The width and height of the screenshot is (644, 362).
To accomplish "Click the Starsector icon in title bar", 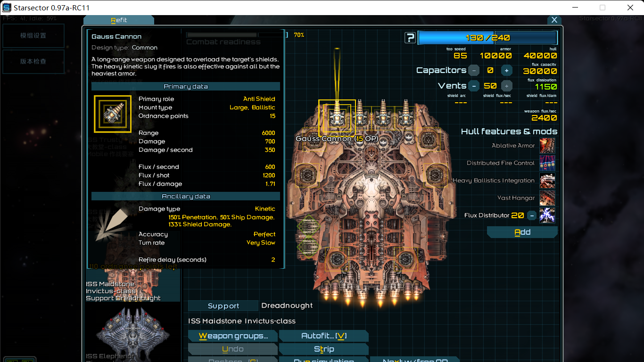I will click(x=7, y=7).
